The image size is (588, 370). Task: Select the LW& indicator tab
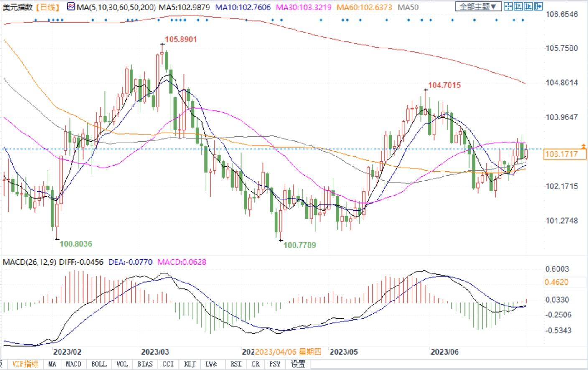(212, 364)
